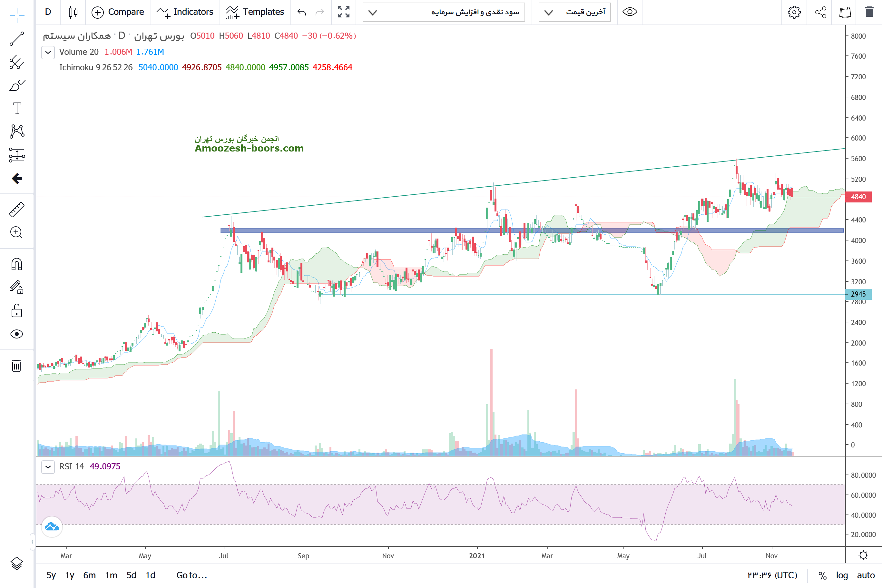The image size is (882, 588).
Task: Select the text annotation tool
Action: (x=16, y=108)
